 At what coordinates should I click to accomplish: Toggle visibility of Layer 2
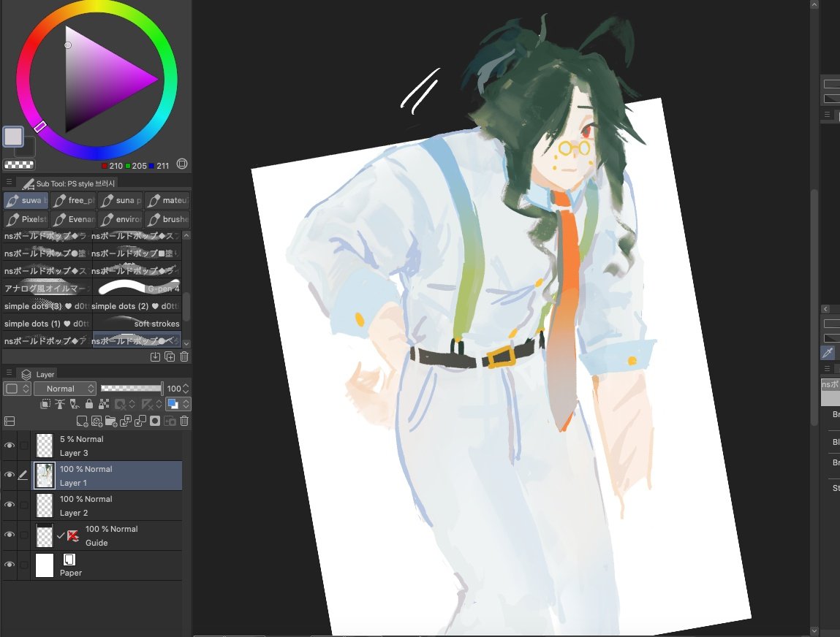point(10,505)
